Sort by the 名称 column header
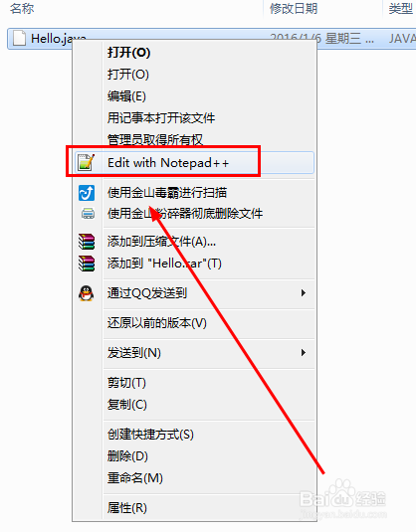This screenshot has width=416, height=532. pyautogui.click(x=22, y=9)
